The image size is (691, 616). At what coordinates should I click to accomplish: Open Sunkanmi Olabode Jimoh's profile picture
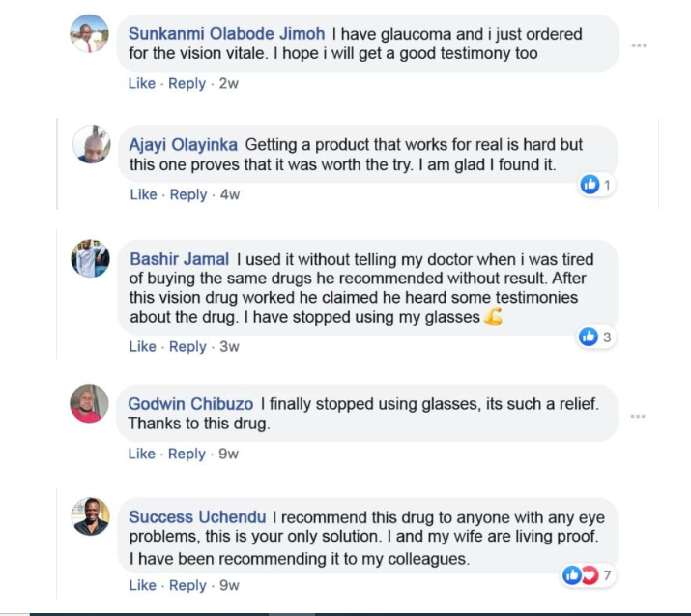point(90,34)
